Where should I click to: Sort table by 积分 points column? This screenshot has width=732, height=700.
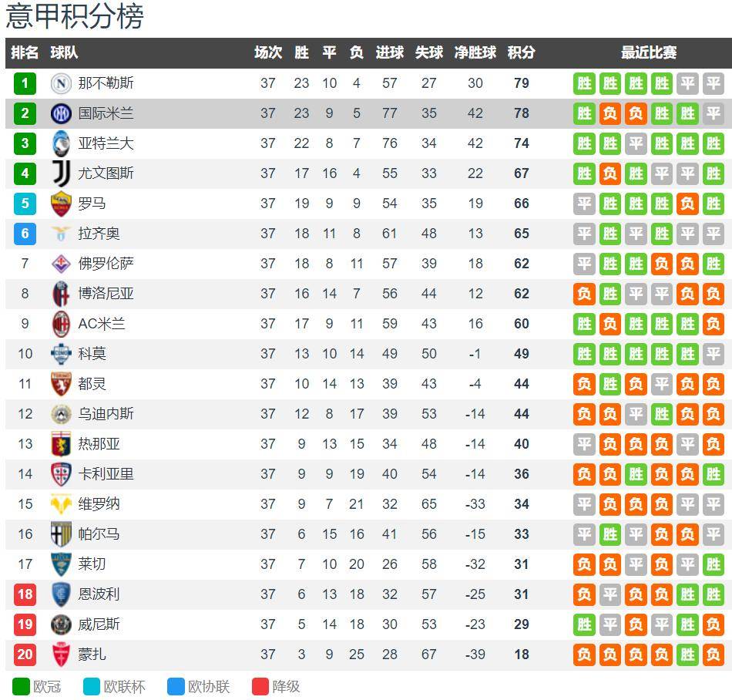[x=521, y=52]
